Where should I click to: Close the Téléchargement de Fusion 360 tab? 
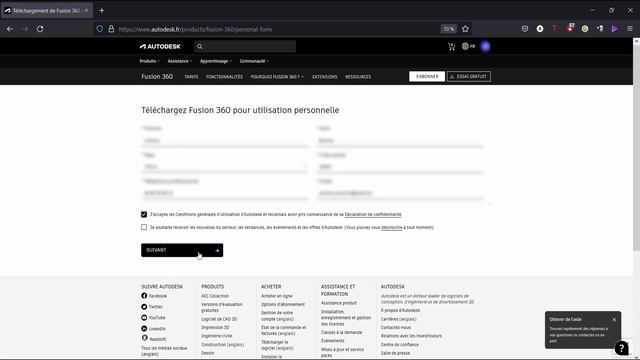(x=86, y=11)
